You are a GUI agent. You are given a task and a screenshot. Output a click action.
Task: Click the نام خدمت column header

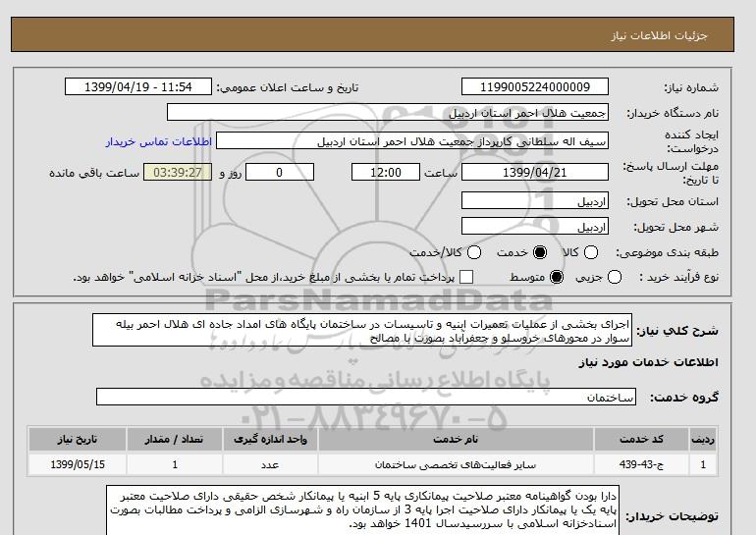(x=456, y=439)
